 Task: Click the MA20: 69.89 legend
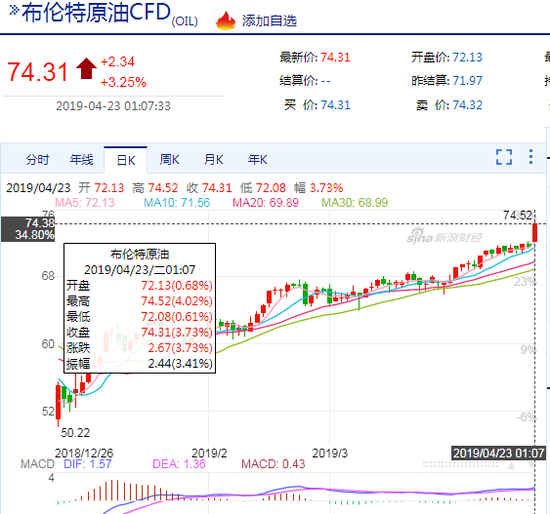click(266, 202)
